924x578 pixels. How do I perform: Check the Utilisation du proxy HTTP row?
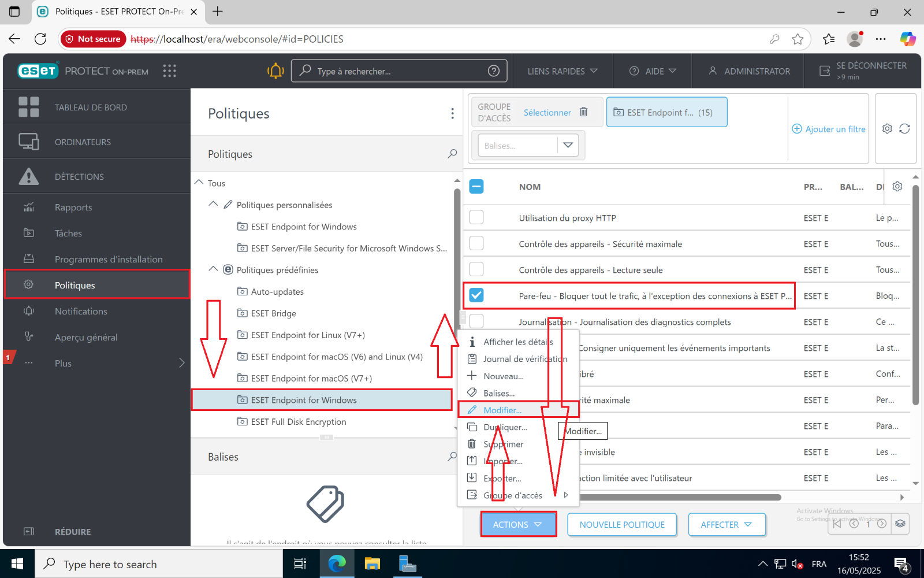[476, 217]
